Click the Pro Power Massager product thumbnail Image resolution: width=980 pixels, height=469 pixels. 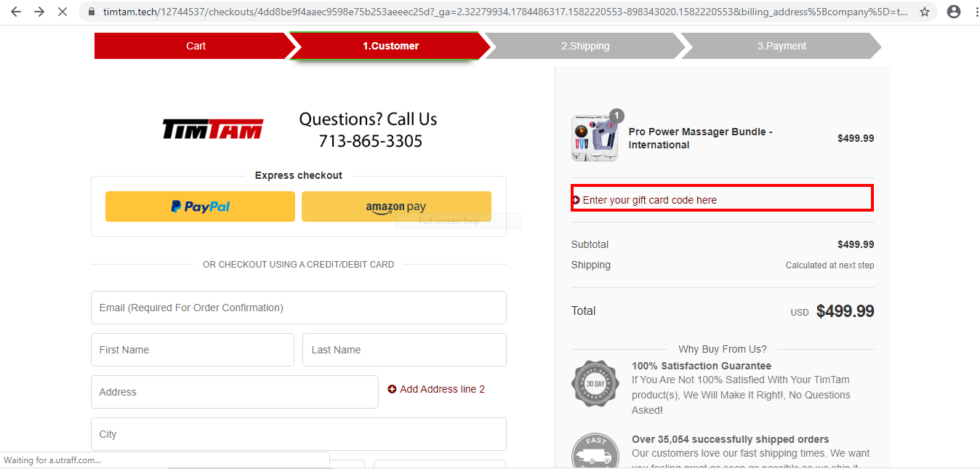click(595, 137)
